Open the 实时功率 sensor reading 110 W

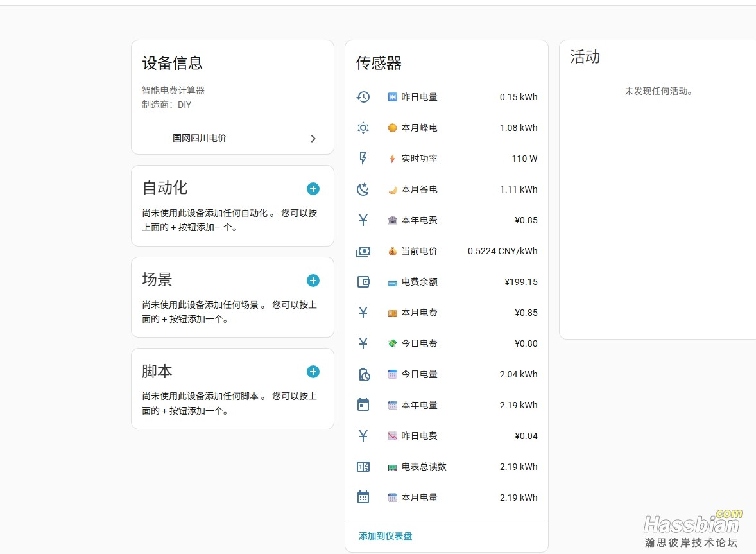(524, 159)
